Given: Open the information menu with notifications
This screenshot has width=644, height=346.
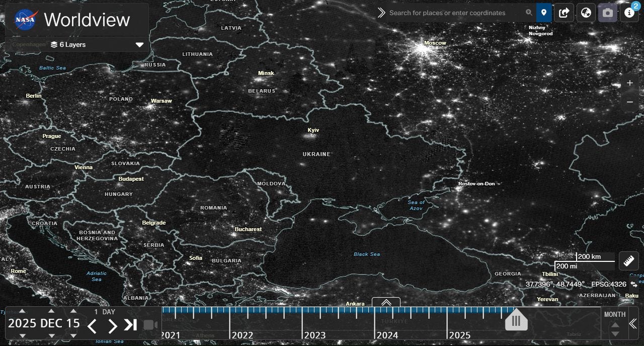Looking at the screenshot, I should point(629,13).
